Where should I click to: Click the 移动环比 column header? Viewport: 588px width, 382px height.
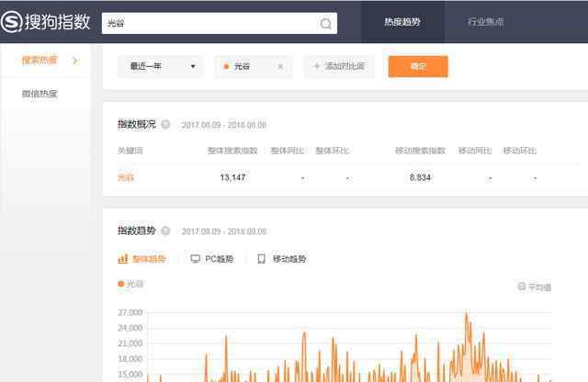[x=519, y=151]
